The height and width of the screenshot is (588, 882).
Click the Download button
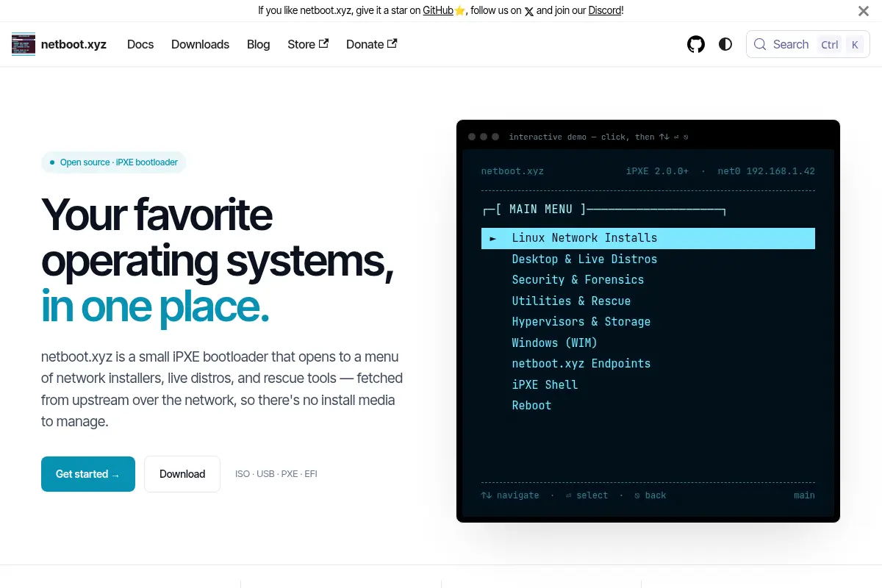click(182, 474)
